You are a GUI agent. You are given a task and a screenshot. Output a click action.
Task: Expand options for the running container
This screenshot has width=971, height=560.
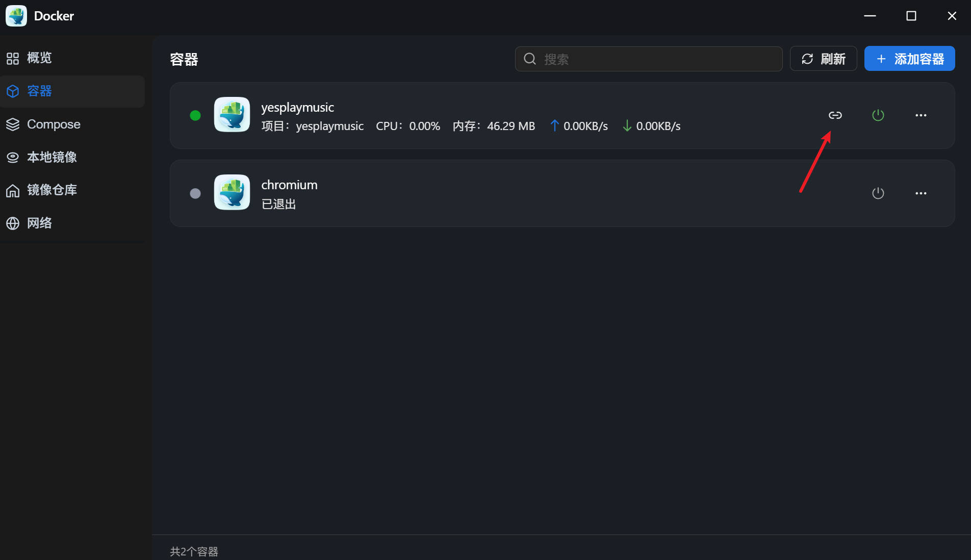click(x=921, y=115)
